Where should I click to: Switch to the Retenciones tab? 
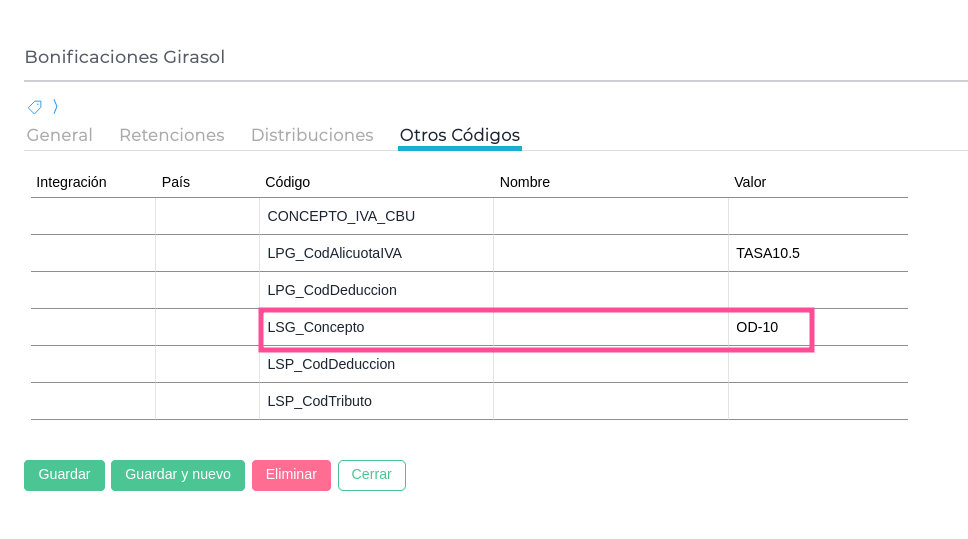click(171, 135)
